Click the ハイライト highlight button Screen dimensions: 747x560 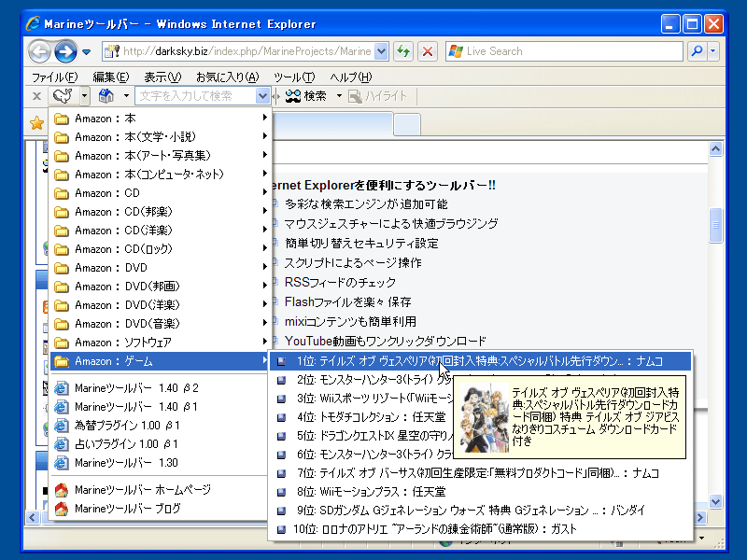click(x=378, y=96)
